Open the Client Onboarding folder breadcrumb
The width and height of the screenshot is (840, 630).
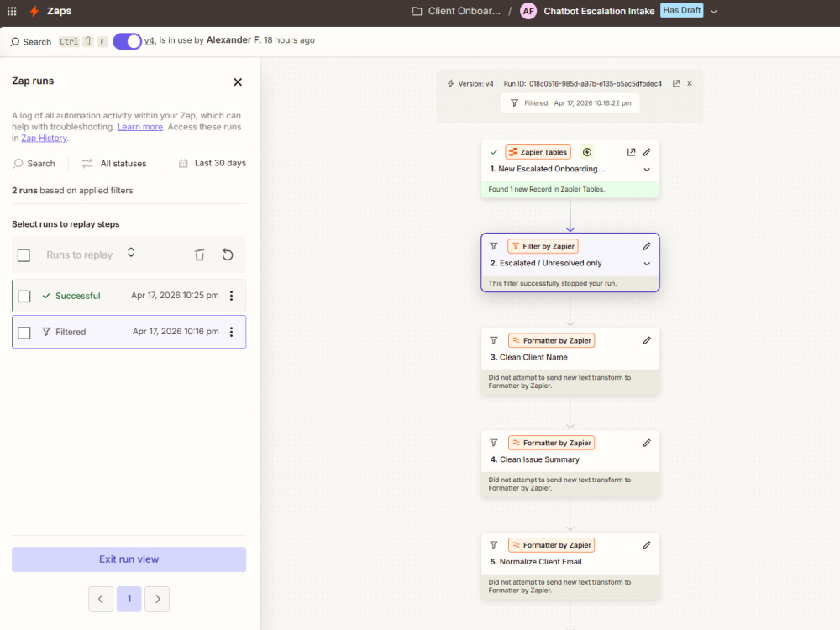(456, 11)
